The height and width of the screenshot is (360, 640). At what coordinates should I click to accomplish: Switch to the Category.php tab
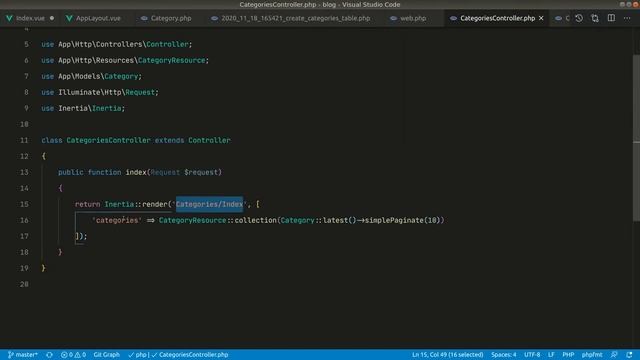coord(171,18)
